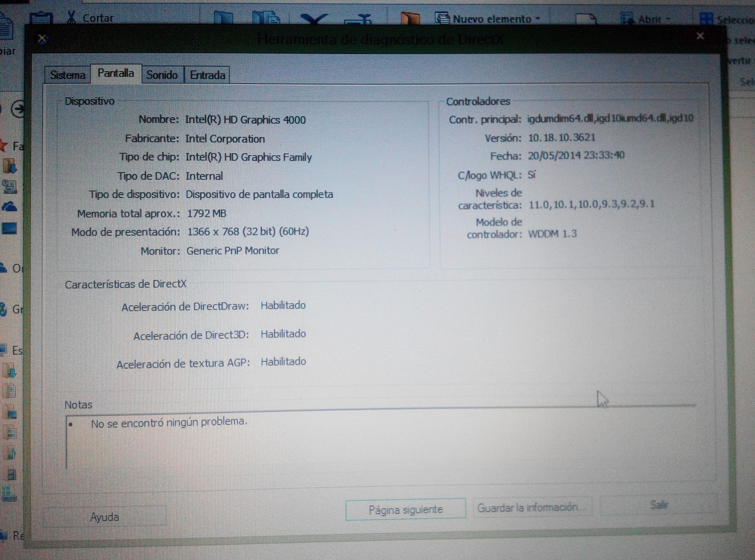
Task: Open the 'Abrir' dropdown in File Explorer
Action: (646, 20)
